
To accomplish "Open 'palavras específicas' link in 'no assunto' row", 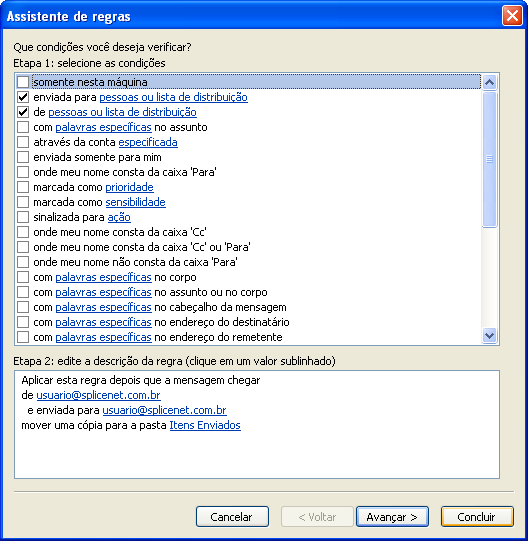I will point(103,127).
